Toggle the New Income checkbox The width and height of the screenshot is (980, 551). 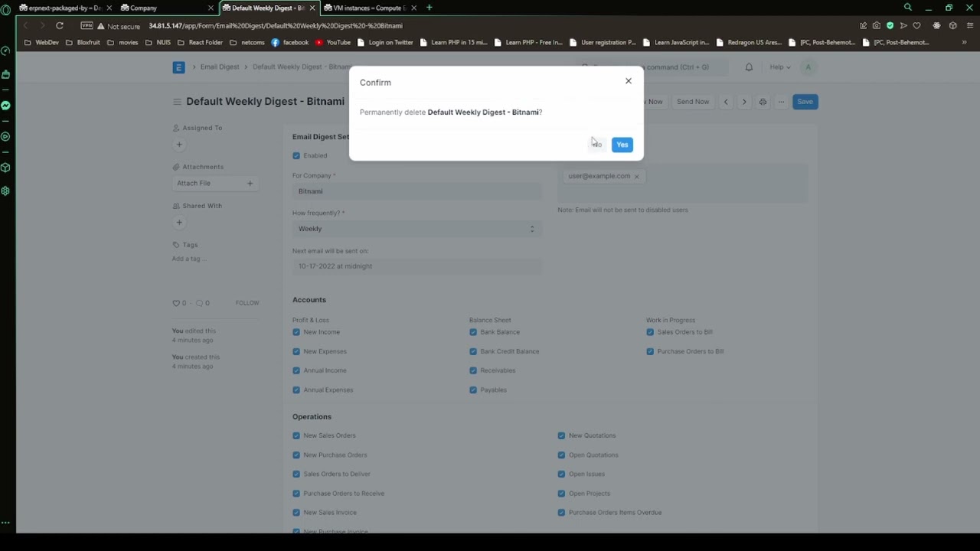coord(296,332)
